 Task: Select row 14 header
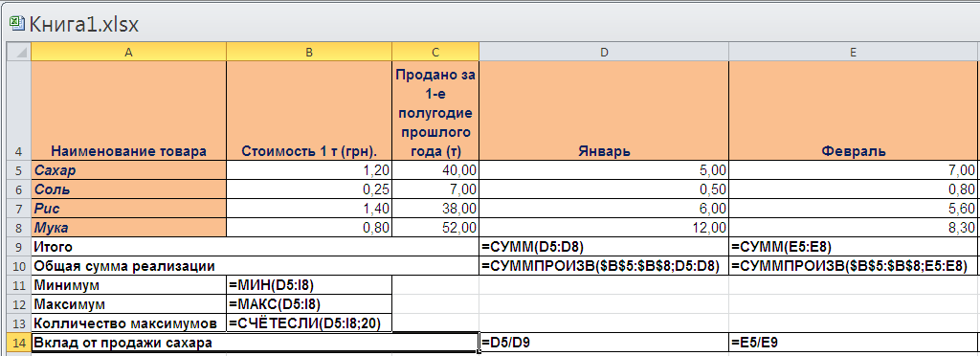pos(18,343)
